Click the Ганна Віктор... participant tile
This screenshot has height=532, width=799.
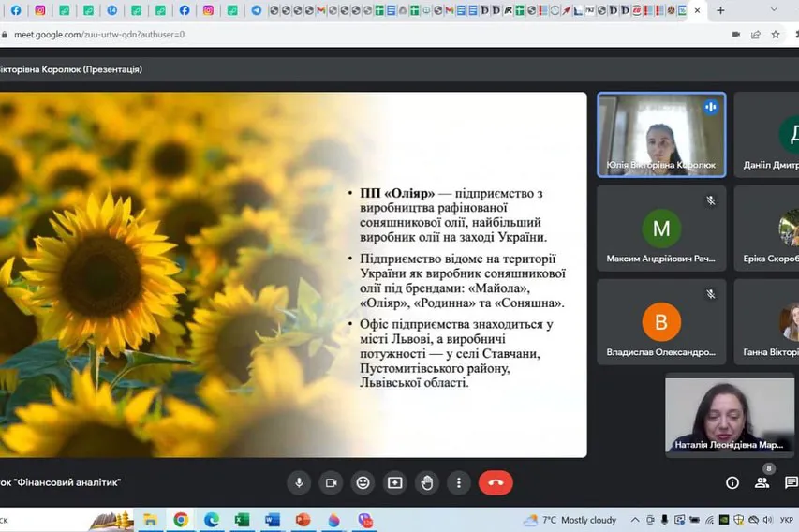pos(766,321)
